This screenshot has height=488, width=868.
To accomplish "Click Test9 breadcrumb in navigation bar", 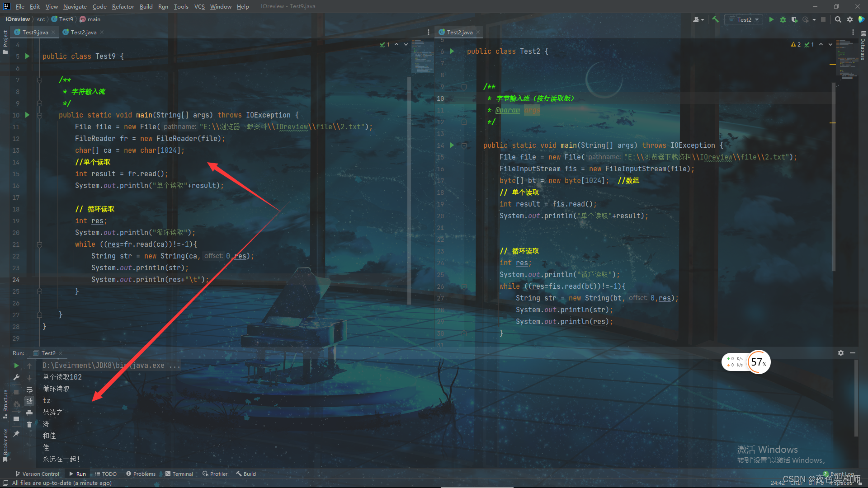I will click(62, 19).
